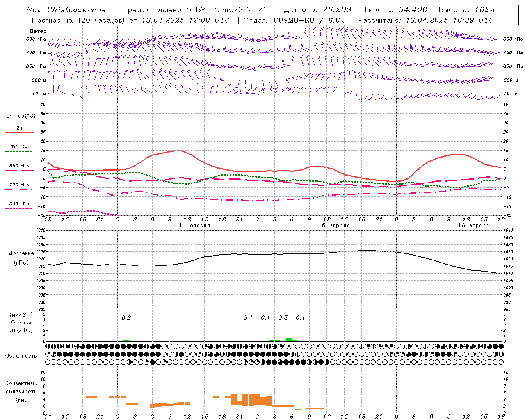This screenshot has width=525, height=420.
Task: Click the Высота: 102м value
Action: [x=466, y=10]
